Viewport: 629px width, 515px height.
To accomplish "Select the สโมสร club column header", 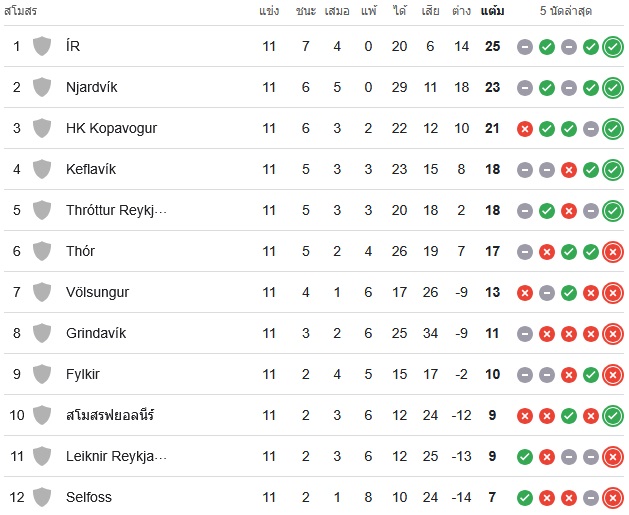I will [x=20, y=11].
